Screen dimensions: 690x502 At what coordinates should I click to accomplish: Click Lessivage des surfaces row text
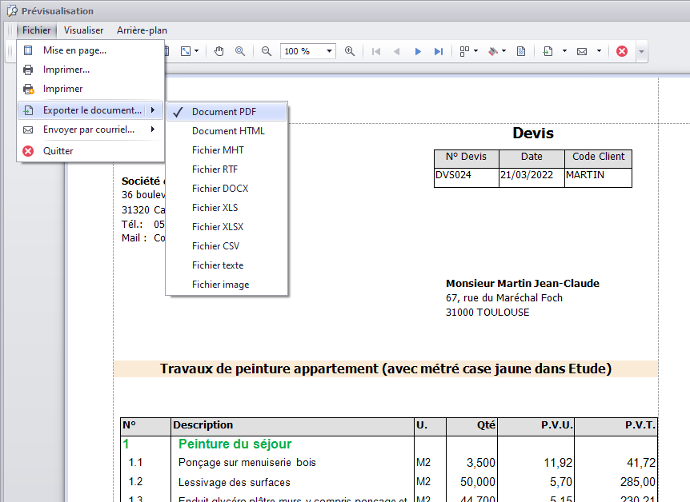click(x=234, y=483)
